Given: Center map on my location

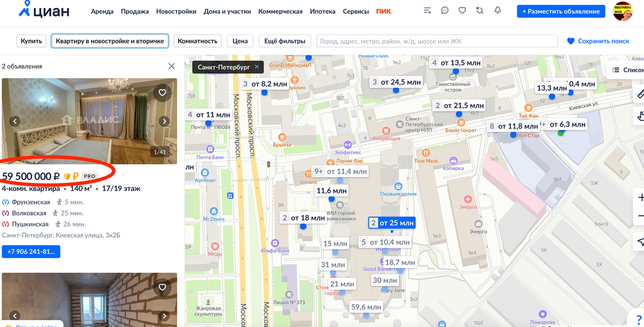Looking at the screenshot, I should pos(640,241).
